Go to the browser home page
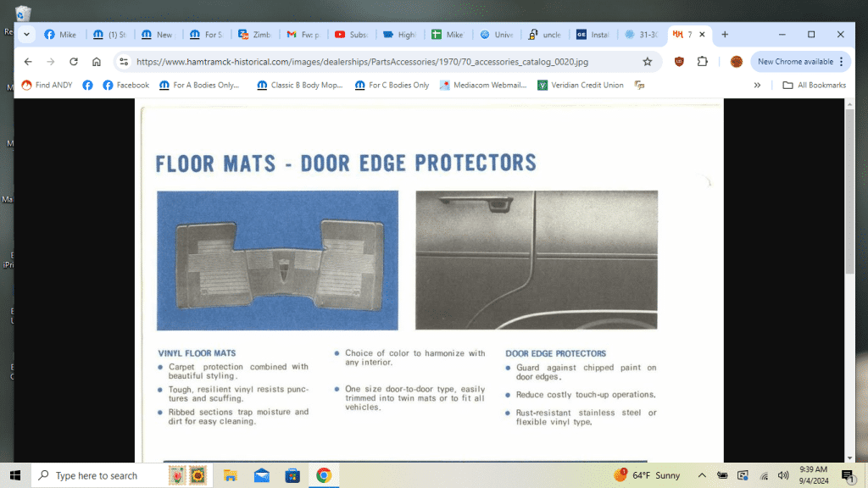The image size is (868, 488). pyautogui.click(x=97, y=62)
